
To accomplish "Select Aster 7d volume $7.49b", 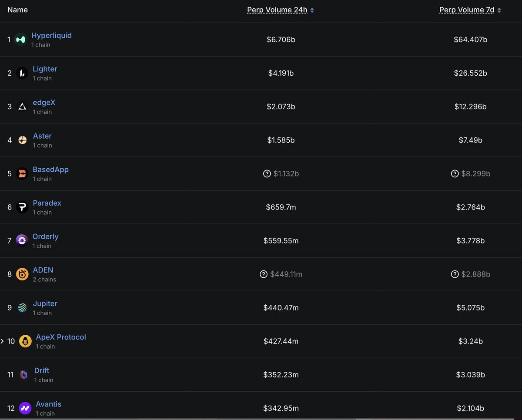I will [470, 140].
